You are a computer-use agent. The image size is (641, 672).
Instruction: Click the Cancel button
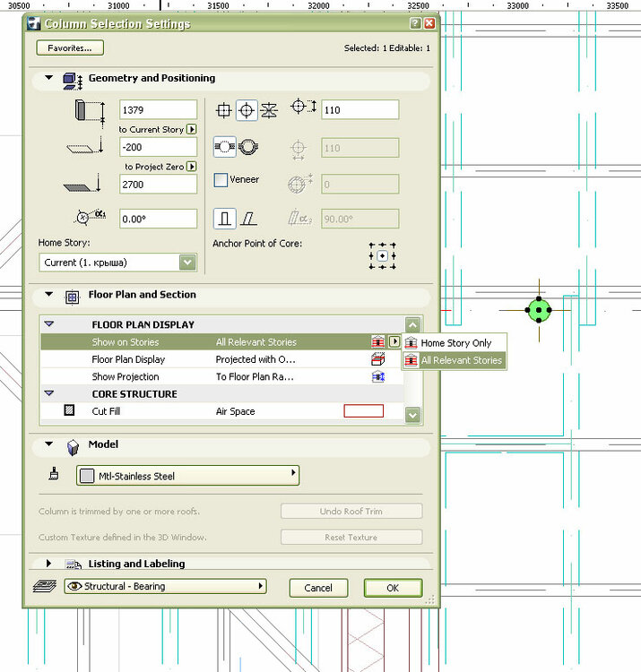[x=318, y=588]
